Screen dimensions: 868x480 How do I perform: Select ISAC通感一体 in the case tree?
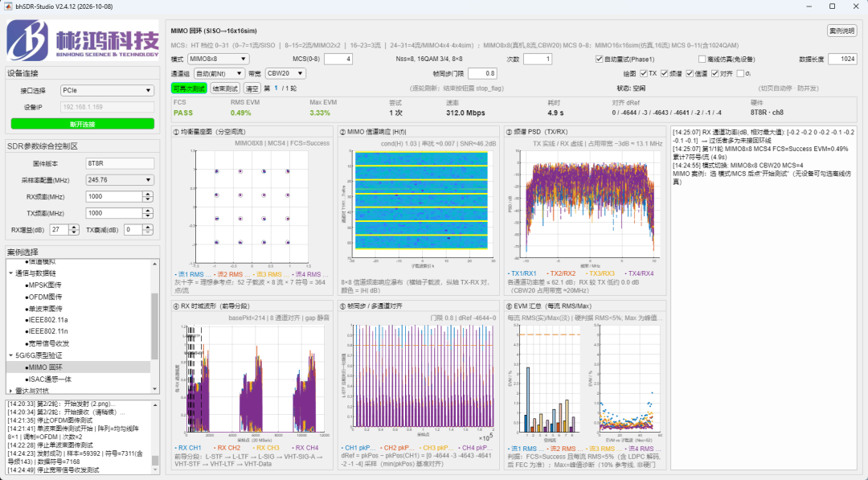pyautogui.click(x=49, y=379)
